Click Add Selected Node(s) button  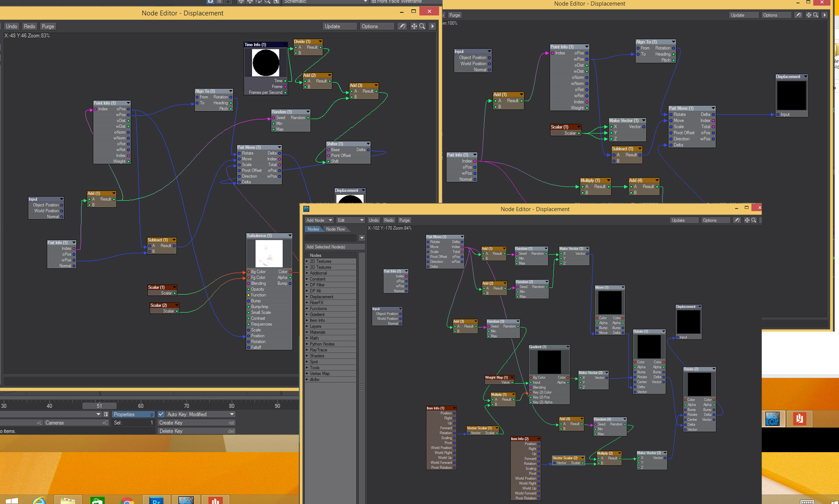[335, 247]
